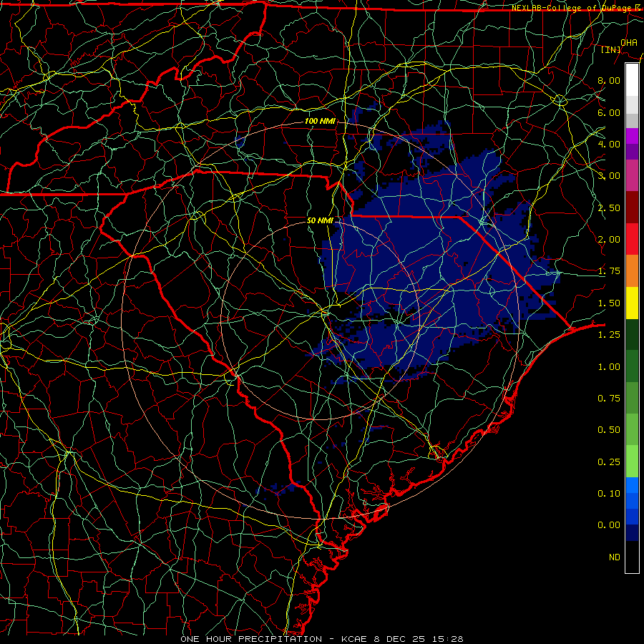
Task: Click the dark red legend swatch near 2.50
Action: pyautogui.click(x=632, y=208)
